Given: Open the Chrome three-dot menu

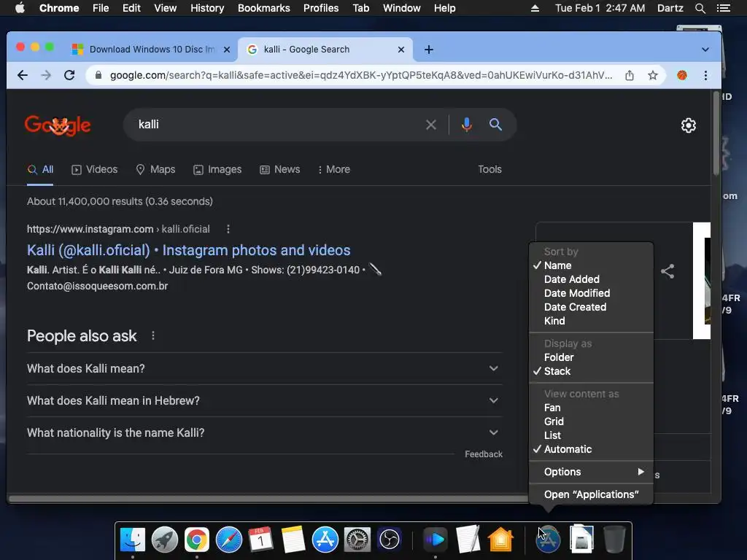Looking at the screenshot, I should pyautogui.click(x=705, y=75).
